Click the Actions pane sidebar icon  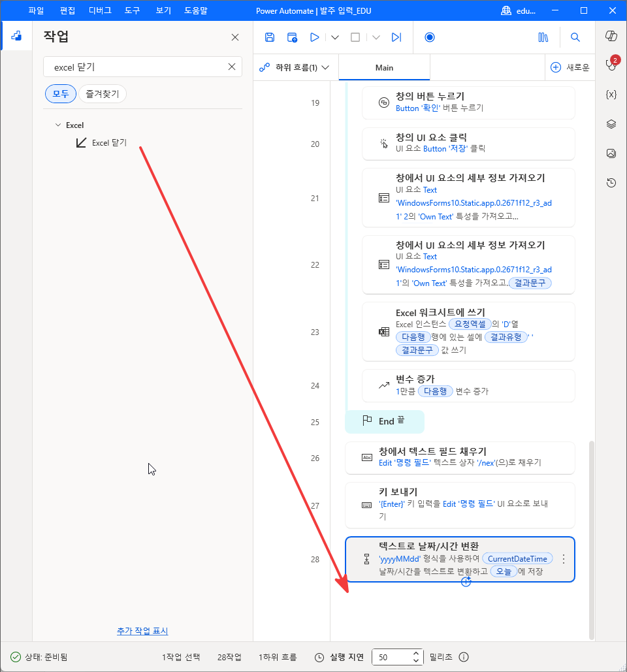16,36
